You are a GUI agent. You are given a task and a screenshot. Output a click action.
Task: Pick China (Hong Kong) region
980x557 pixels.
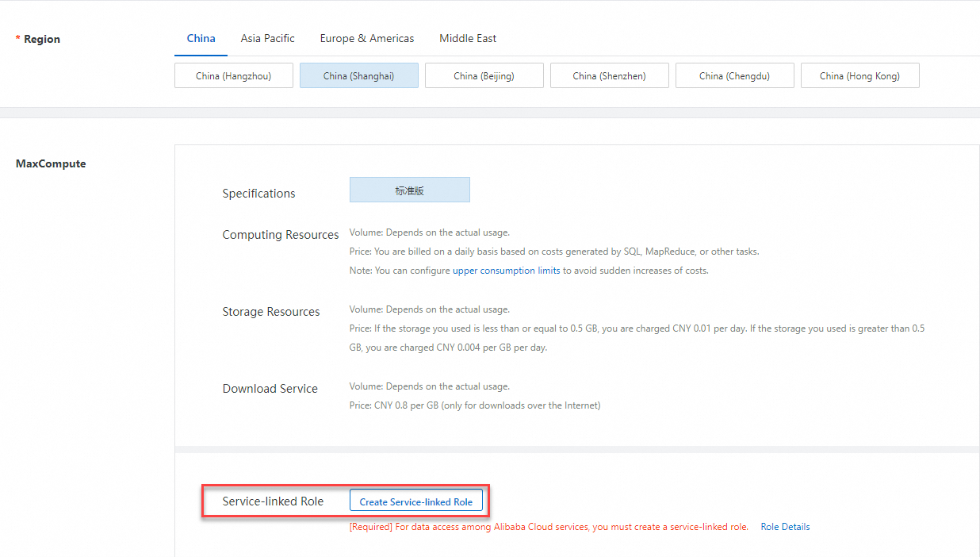tap(860, 76)
